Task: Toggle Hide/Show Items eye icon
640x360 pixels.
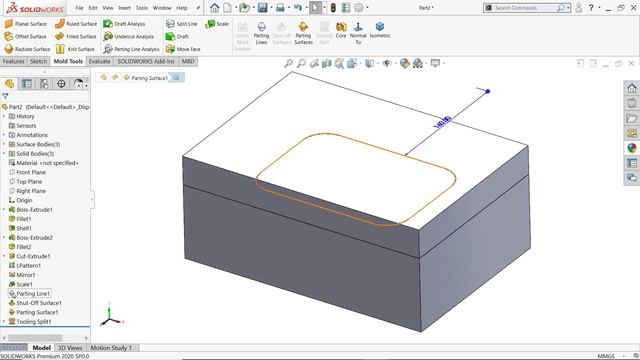Action: (x=387, y=63)
